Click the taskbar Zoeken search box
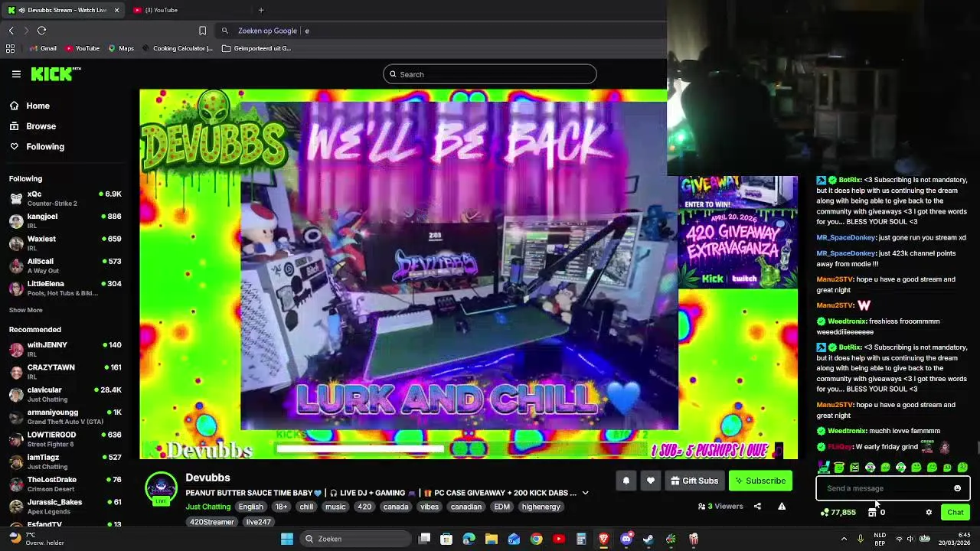This screenshot has width=980, height=551. coord(354,539)
